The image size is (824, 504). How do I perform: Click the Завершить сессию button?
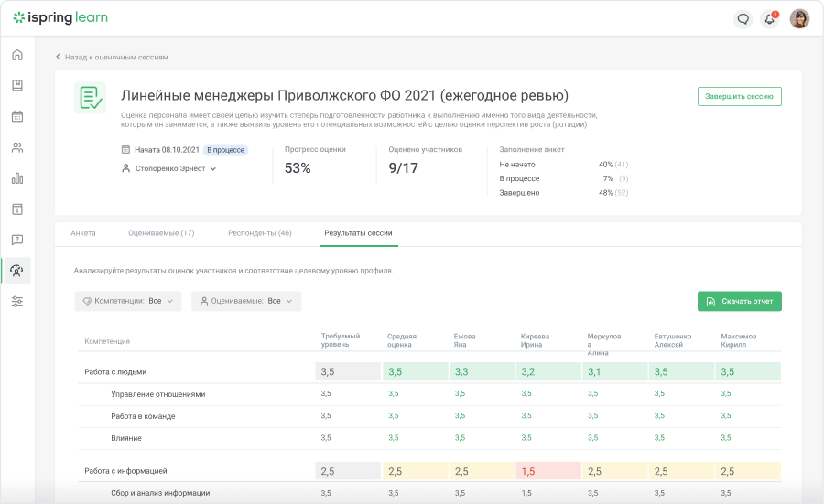[x=739, y=97]
